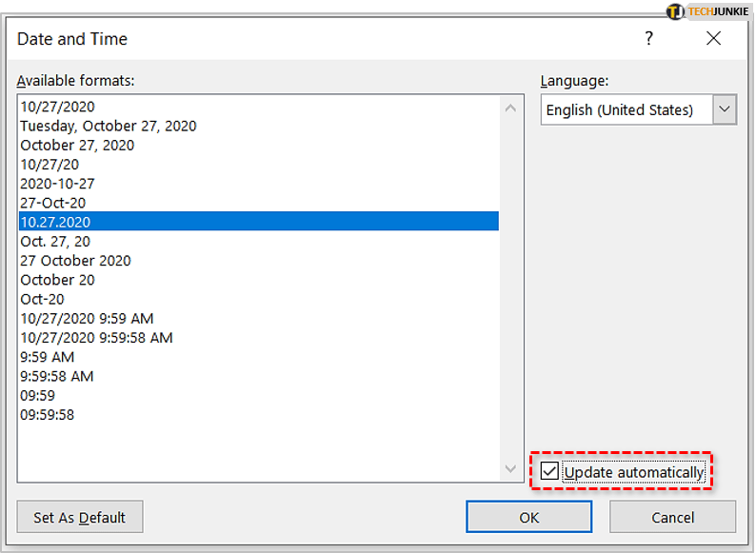Select the 27 October 2020 format

(x=75, y=261)
